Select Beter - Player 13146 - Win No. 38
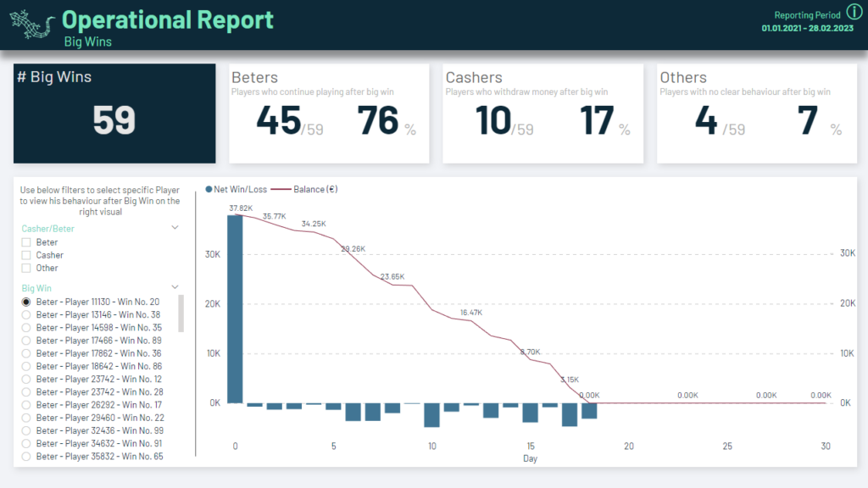The width and height of the screenshot is (868, 488). [x=92, y=315]
